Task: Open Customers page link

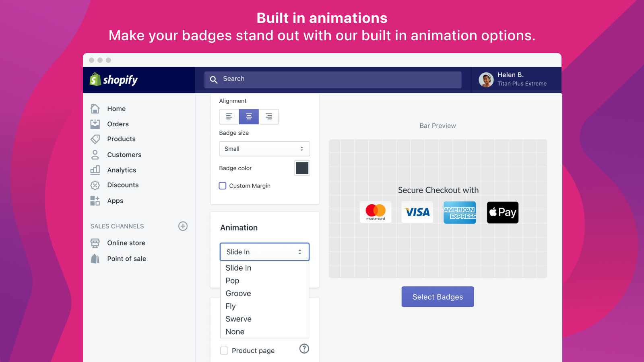Action: 124,155
